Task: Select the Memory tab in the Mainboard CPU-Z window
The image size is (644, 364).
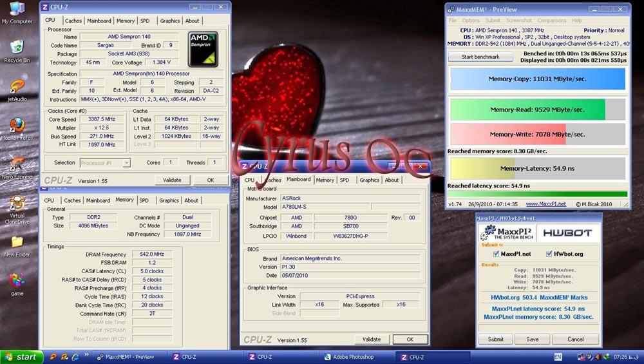Action: (325, 180)
